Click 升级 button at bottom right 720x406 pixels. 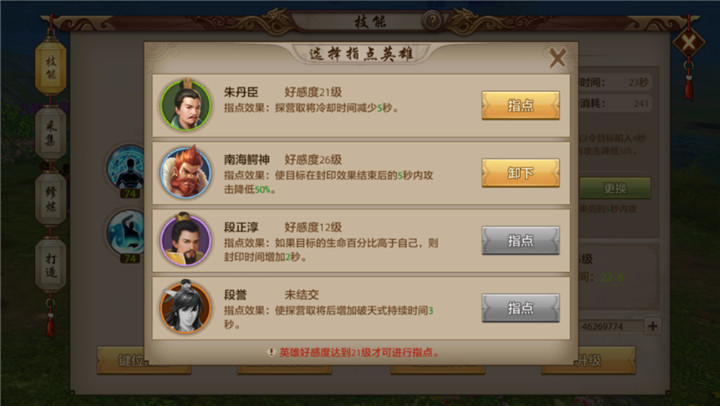tap(589, 361)
